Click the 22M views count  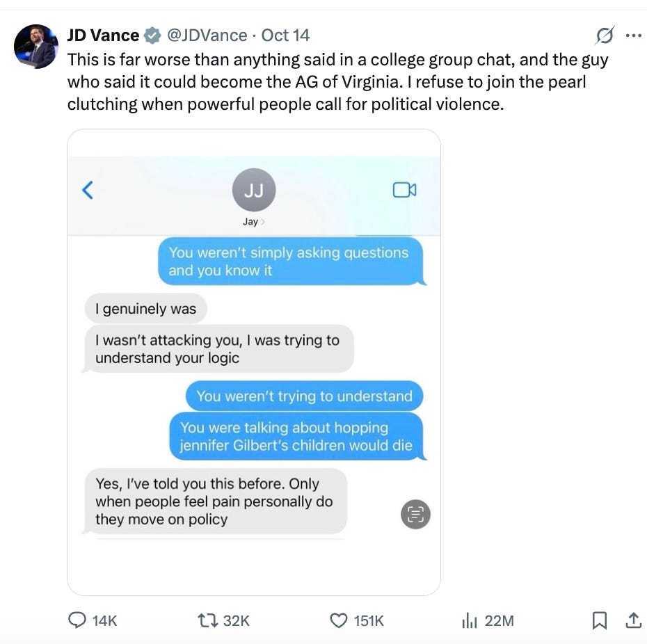(498, 620)
